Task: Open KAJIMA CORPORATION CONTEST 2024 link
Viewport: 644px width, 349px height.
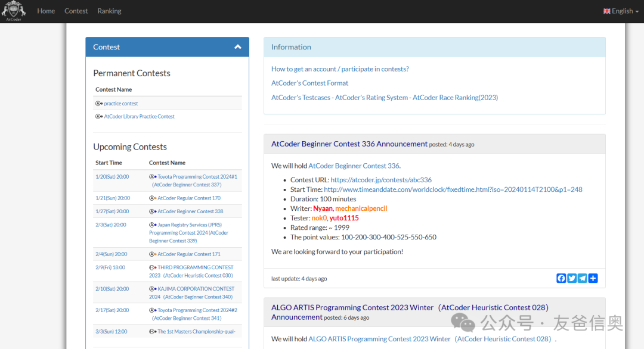Action: (192, 293)
